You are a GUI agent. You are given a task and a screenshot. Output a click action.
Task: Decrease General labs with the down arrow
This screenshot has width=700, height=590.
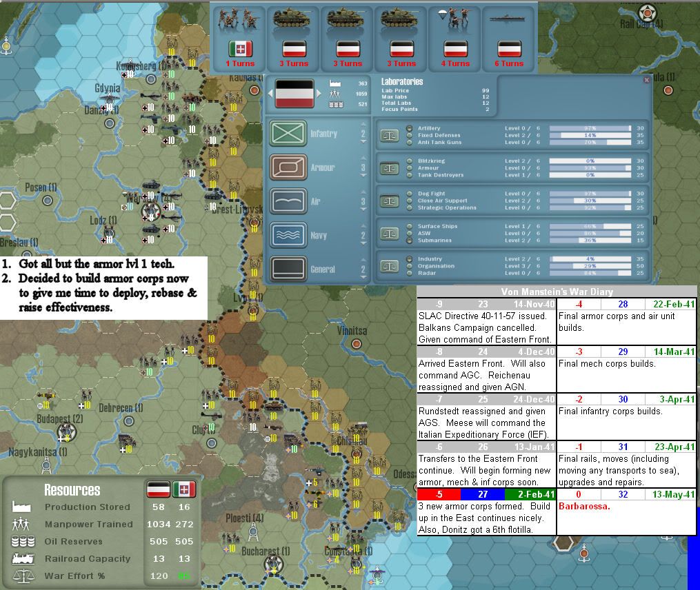(363, 278)
